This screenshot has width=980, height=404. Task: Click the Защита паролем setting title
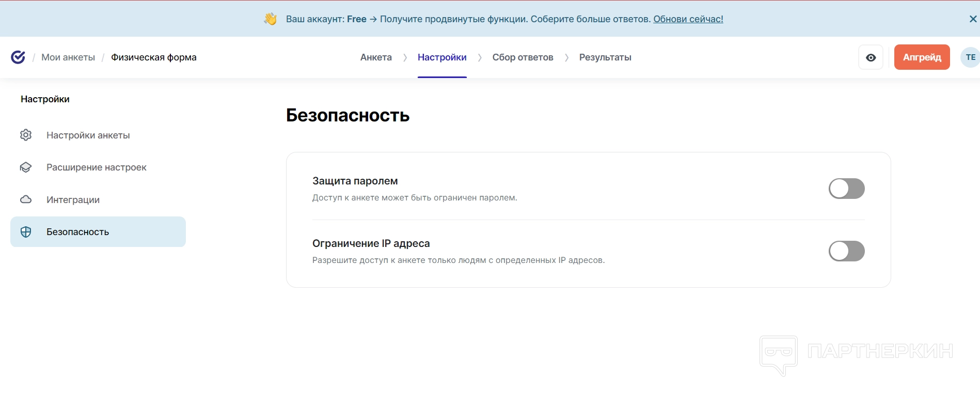tap(355, 181)
